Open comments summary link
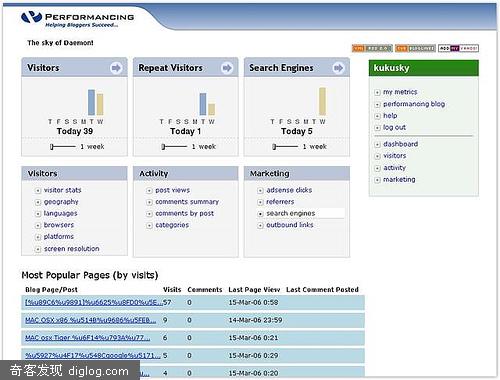Image resolution: width=500 pixels, height=380 pixels. 187,202
